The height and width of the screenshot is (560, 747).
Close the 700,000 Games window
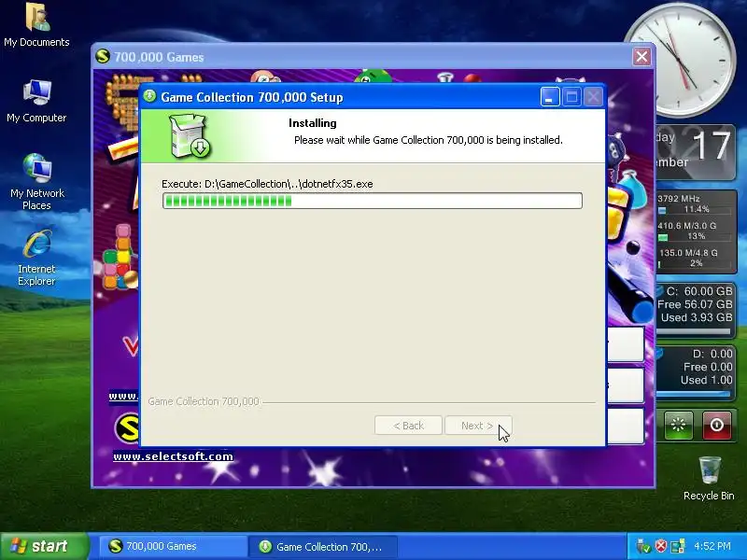pyautogui.click(x=641, y=57)
